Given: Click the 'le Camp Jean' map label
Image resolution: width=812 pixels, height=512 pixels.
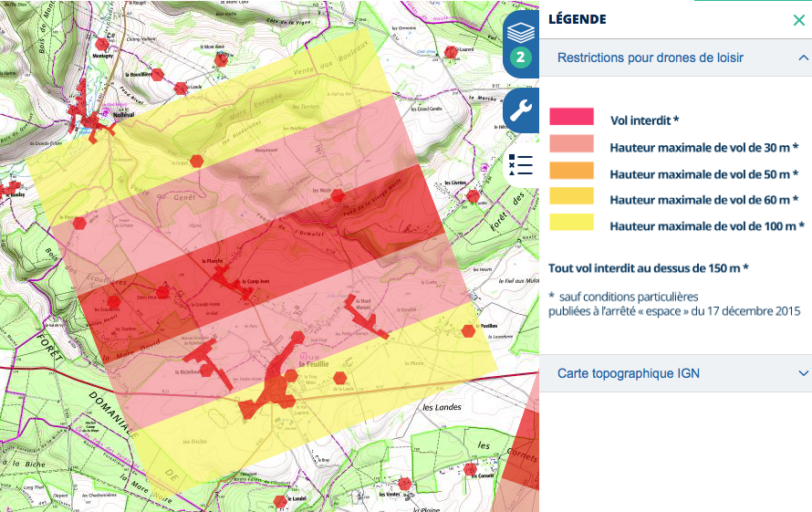Looking at the screenshot, I should tap(255, 281).
